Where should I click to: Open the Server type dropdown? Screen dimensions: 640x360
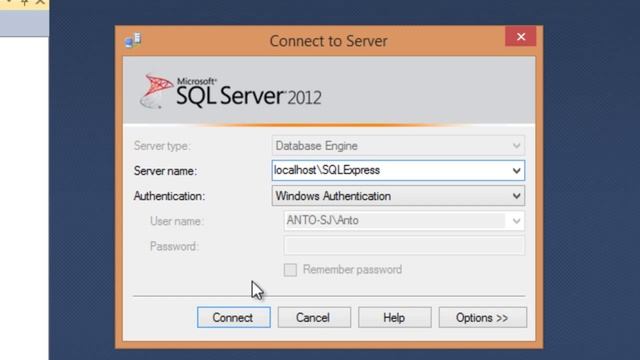[x=398, y=146]
